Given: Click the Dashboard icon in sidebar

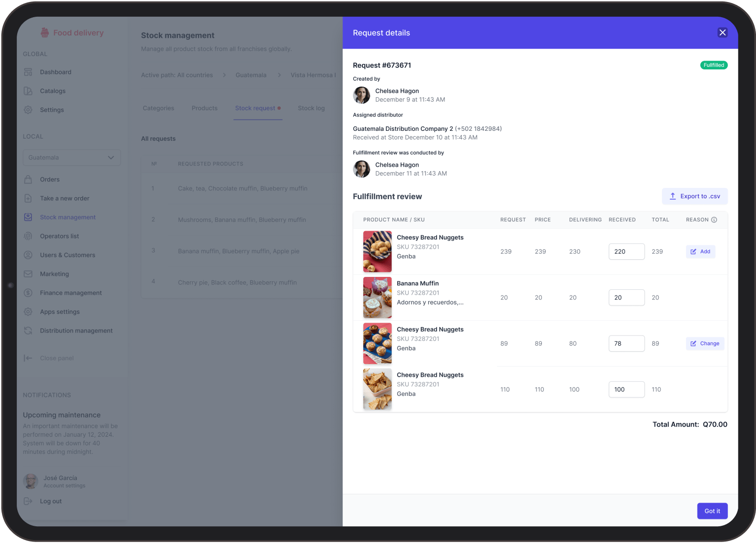Looking at the screenshot, I should point(28,72).
